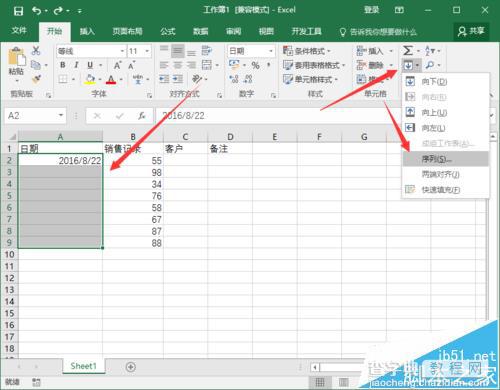Toggle right text alignment

tap(191, 65)
